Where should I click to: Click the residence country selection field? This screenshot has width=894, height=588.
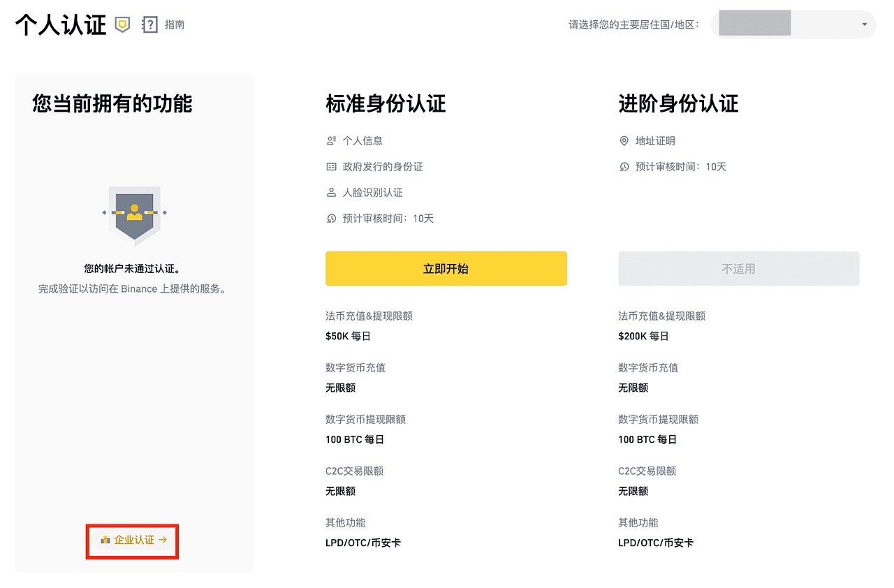pos(792,24)
